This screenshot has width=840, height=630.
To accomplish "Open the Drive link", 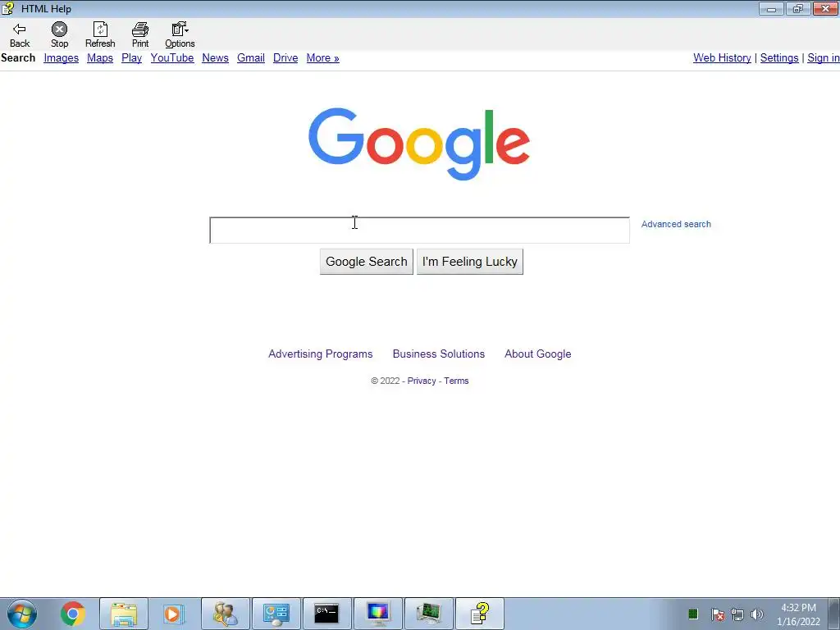I will click(285, 58).
